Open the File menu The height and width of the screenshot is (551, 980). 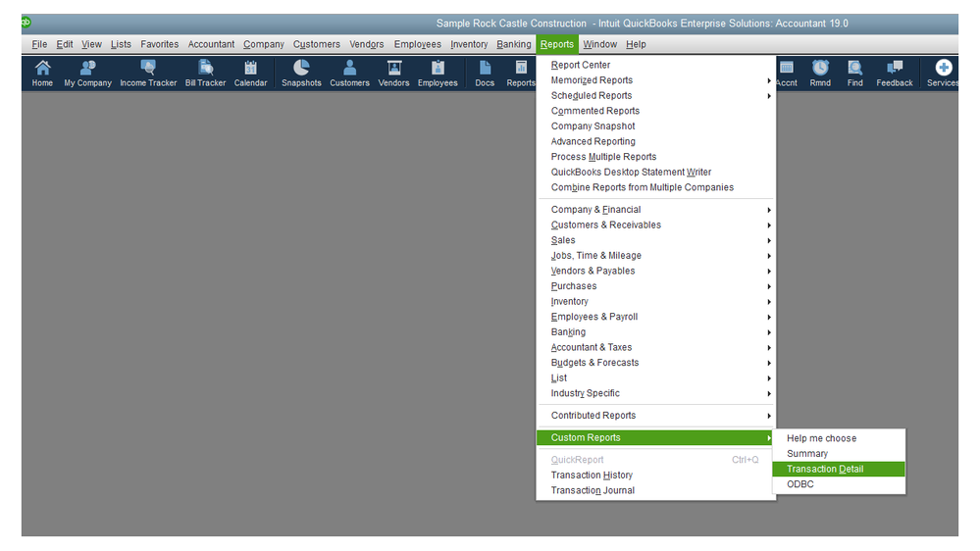pyautogui.click(x=39, y=44)
